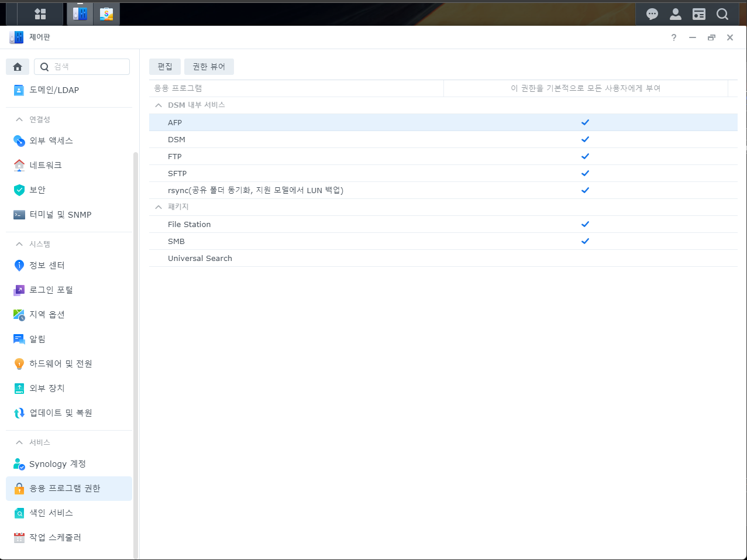Image resolution: width=747 pixels, height=560 pixels.
Task: Open the DSM main menu grid icon
Action: click(40, 14)
